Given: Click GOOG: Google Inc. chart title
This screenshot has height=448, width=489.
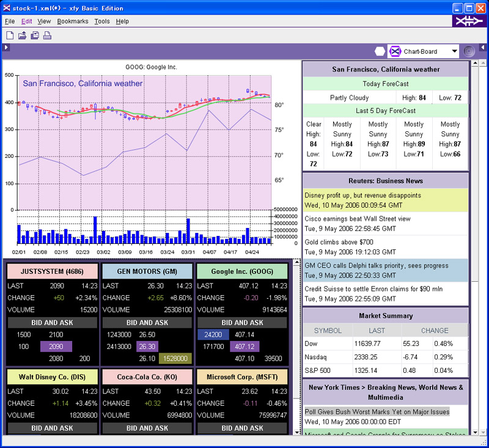Looking at the screenshot, I should coord(151,67).
